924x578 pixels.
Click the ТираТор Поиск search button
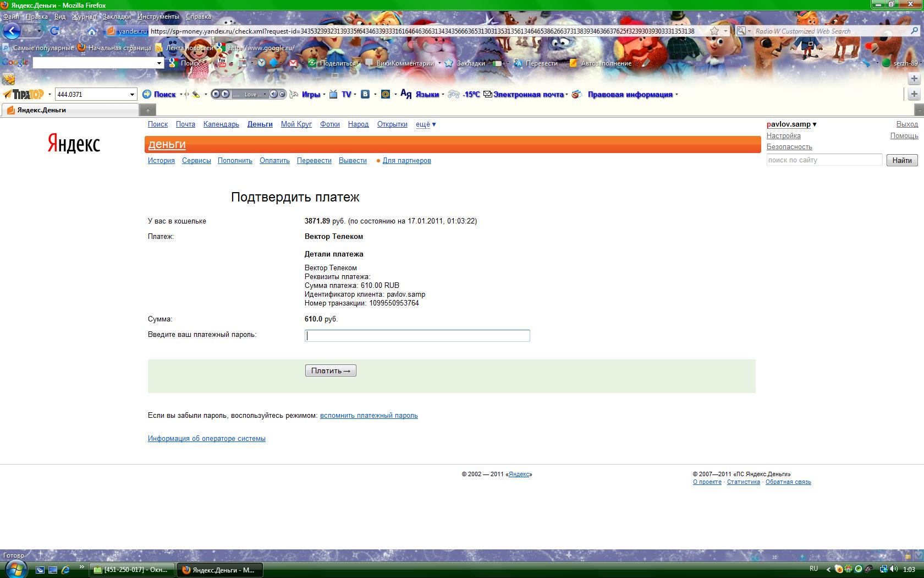point(159,94)
